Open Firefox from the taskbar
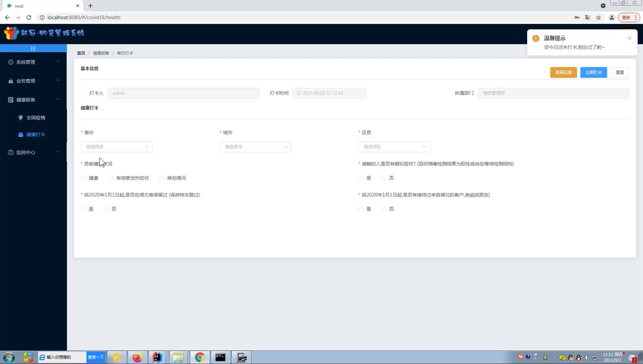Screen dimensions: 643x364 (x=137, y=357)
